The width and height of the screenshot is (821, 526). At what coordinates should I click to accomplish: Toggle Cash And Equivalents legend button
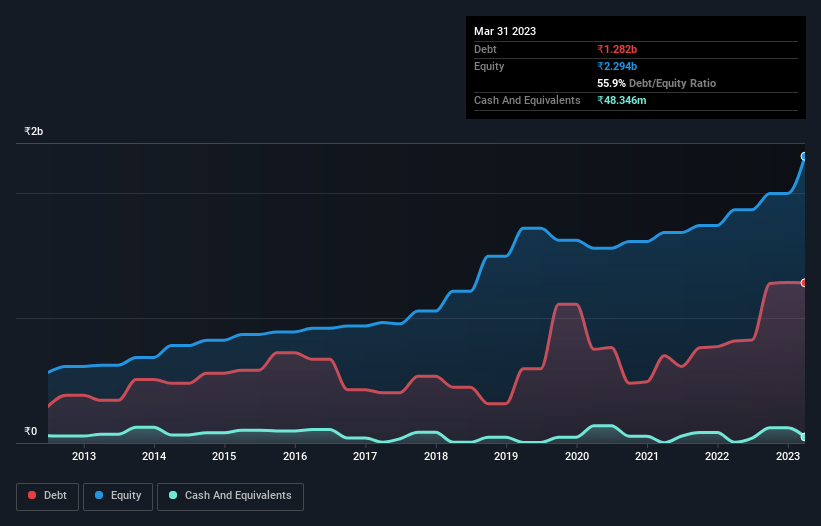[x=230, y=496]
